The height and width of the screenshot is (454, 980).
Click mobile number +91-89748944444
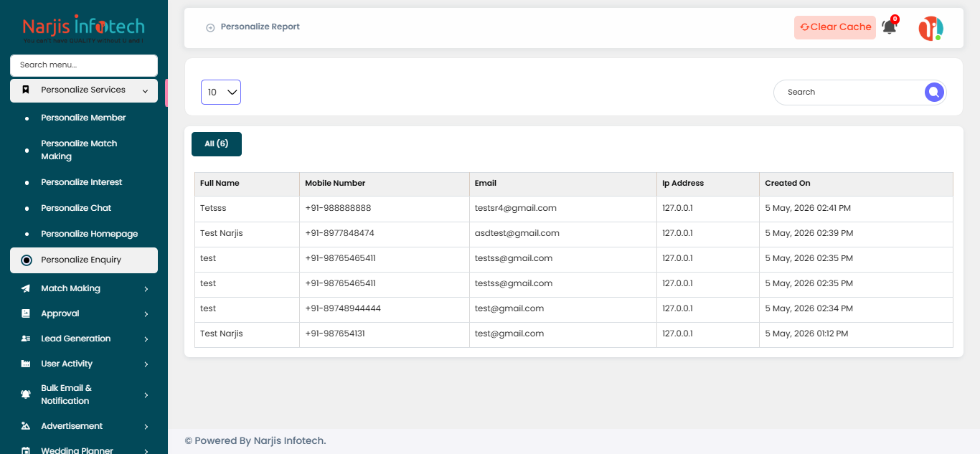pyautogui.click(x=343, y=308)
